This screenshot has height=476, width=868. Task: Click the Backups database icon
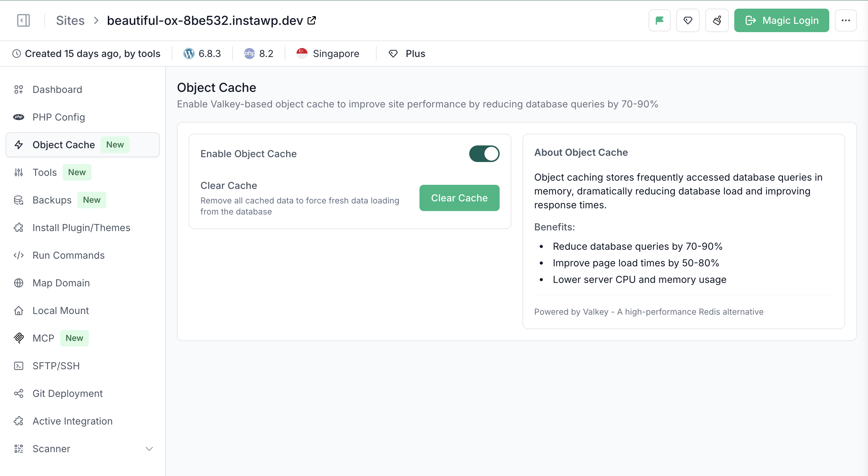point(19,200)
